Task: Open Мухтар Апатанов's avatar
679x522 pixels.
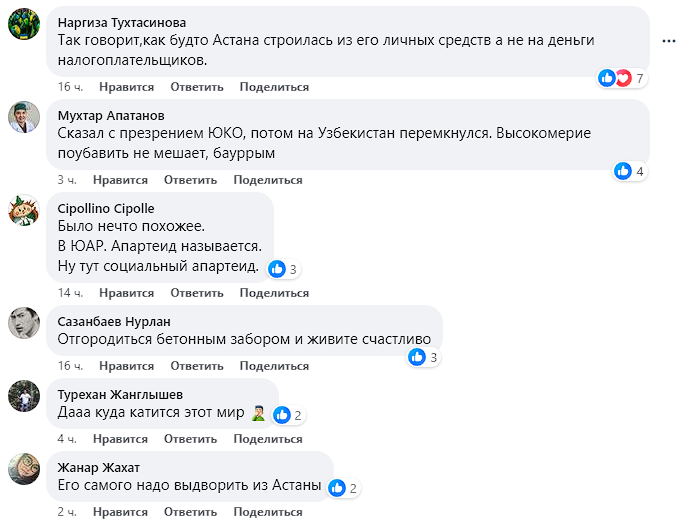Action: 24,117
